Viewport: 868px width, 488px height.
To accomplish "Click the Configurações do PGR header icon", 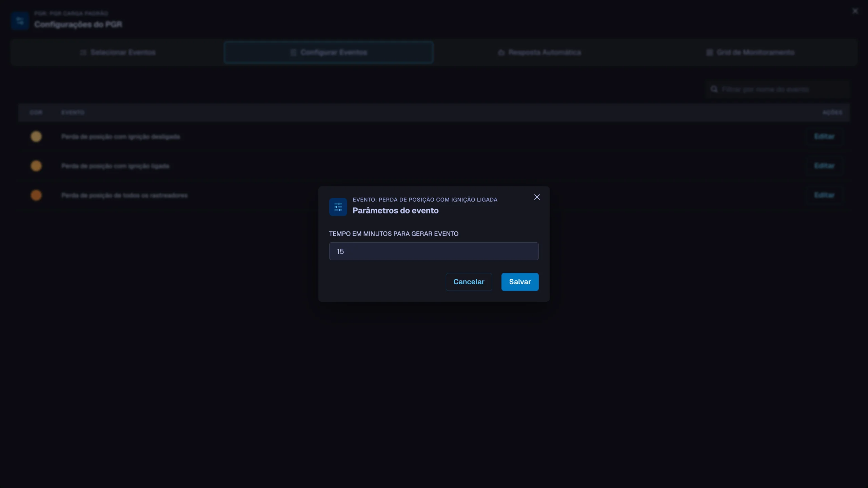I will (20, 21).
